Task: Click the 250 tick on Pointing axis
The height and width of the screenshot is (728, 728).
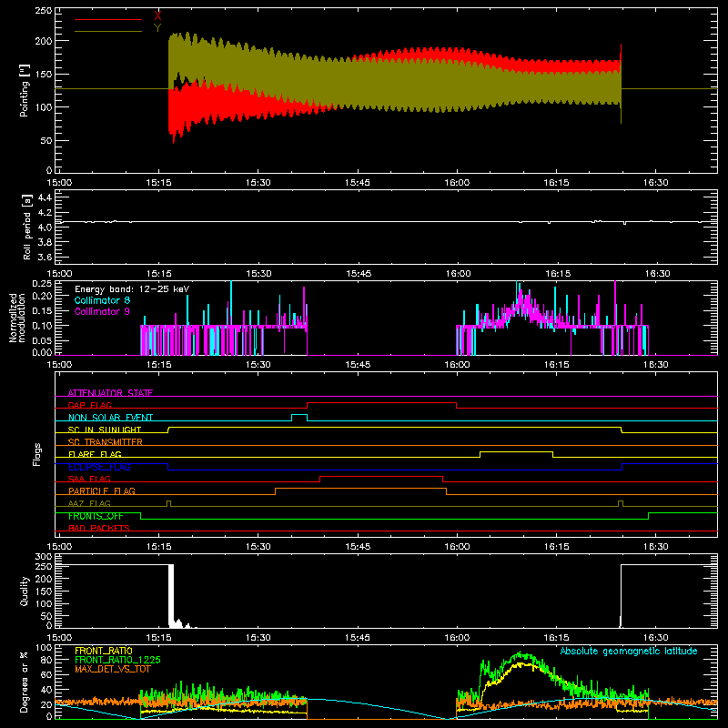Action: point(44,11)
